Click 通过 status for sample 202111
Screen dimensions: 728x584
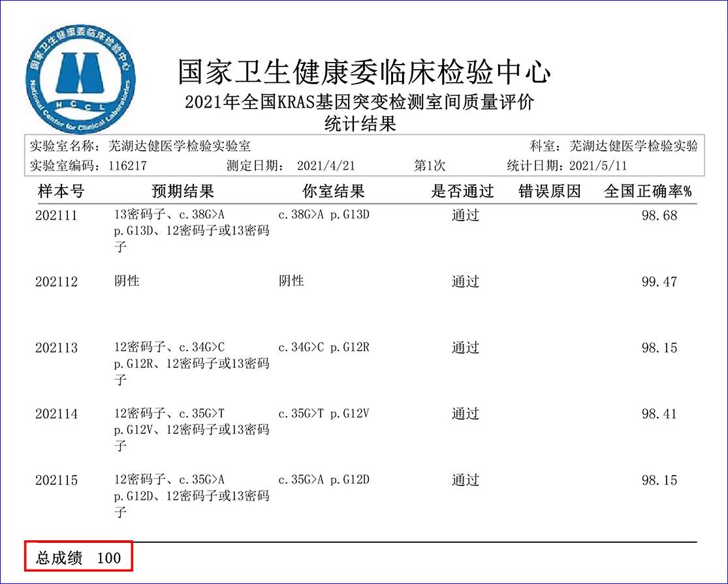pos(466,216)
